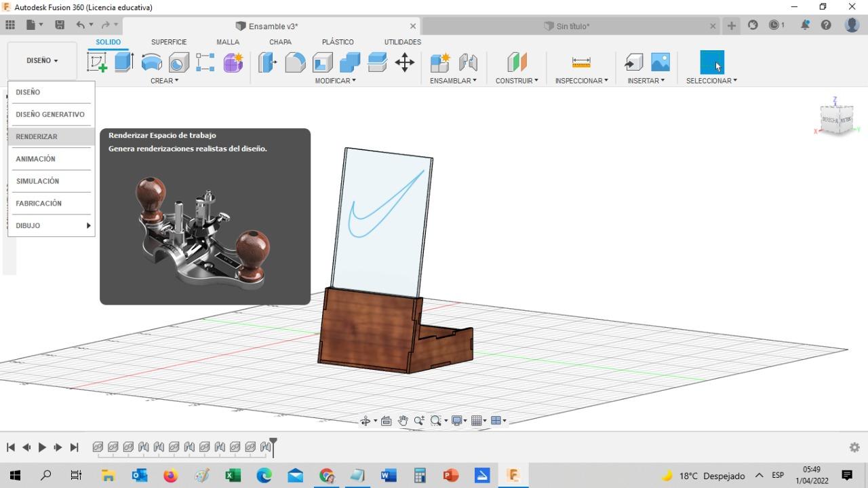868x488 pixels.
Task: Open the Crear dropdown
Action: [164, 81]
